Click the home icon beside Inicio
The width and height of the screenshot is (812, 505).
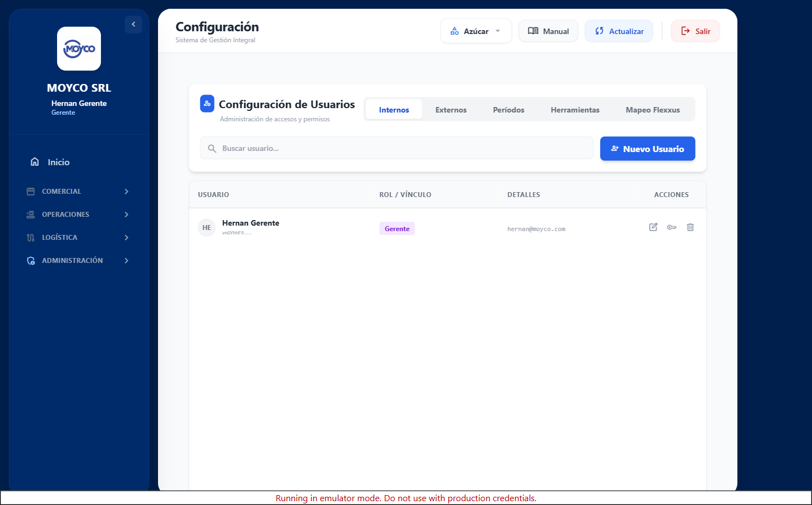point(35,162)
